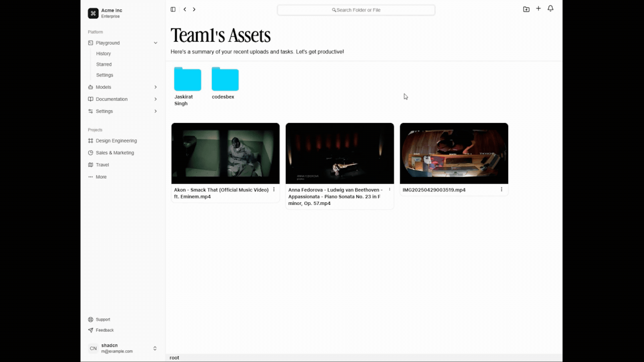The image size is (644, 362).
Task: Click the More ellipsis icon
Action: pyautogui.click(x=91, y=177)
